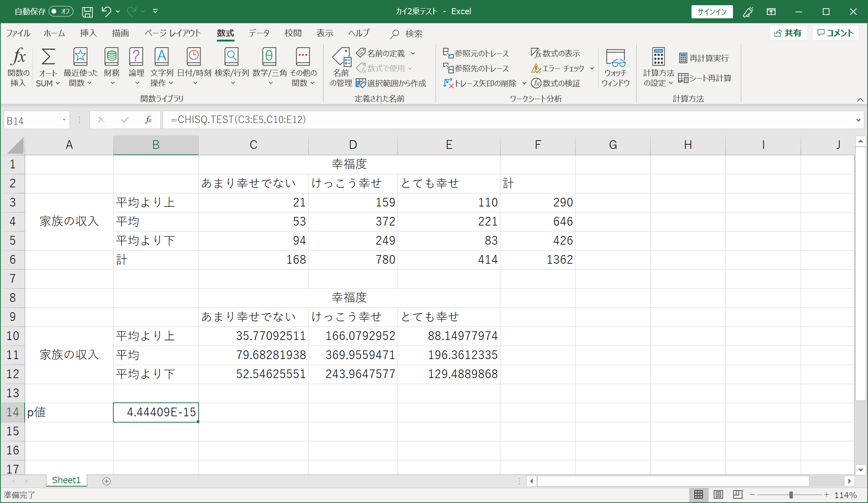Switch to the Page Layout (ページ レイアウト) tab

[173, 33]
